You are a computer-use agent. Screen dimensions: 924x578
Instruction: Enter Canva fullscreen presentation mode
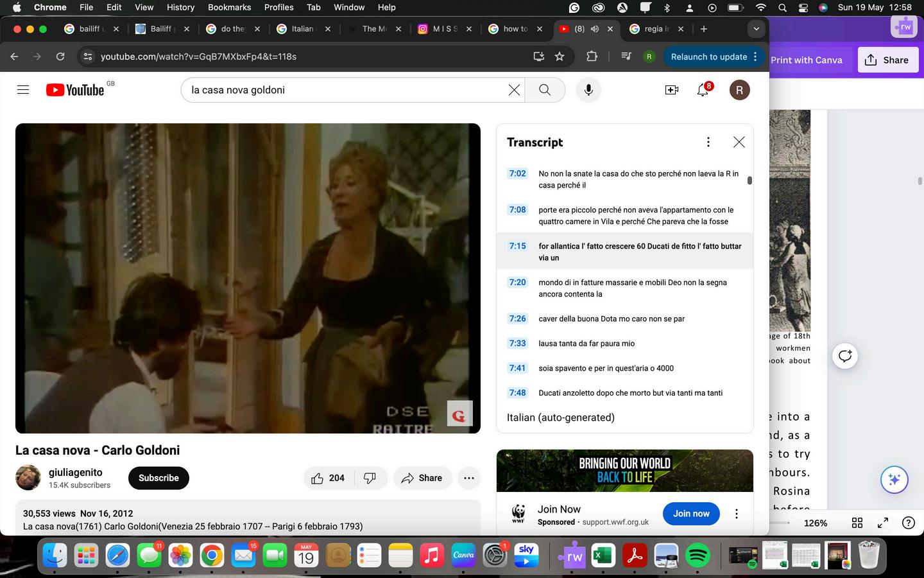pyautogui.click(x=883, y=523)
